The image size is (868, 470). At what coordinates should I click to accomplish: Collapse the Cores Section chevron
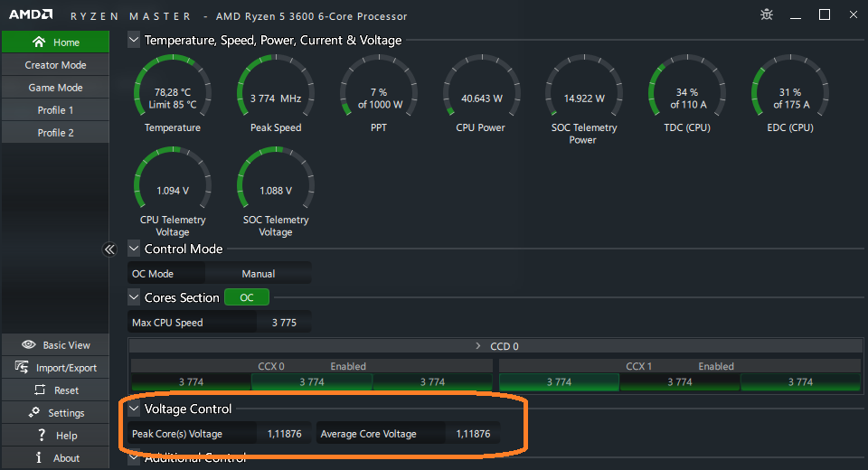(x=134, y=297)
